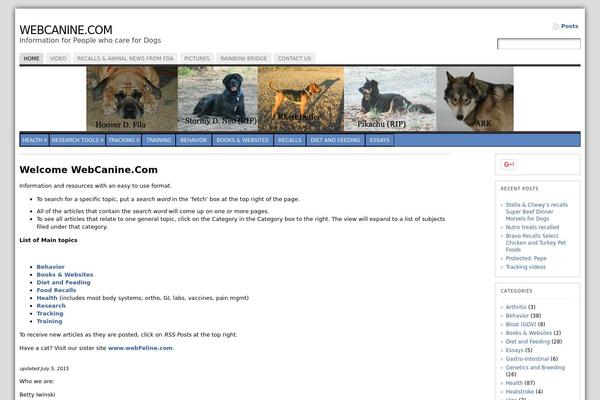Open the CONTACT US tab

pos(294,59)
